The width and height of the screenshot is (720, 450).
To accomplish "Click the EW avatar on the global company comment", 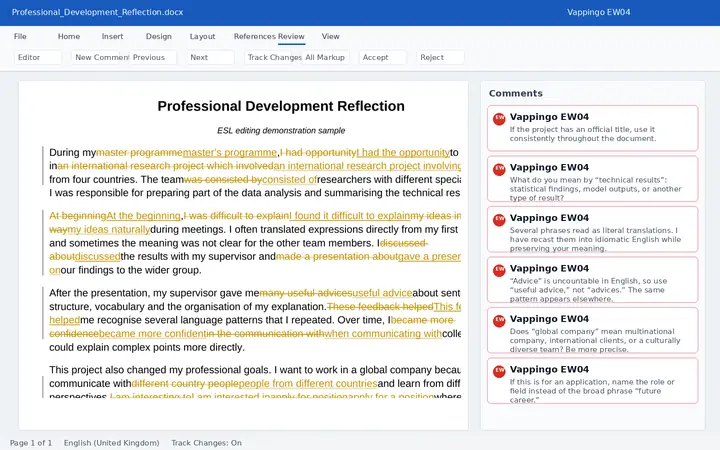I will pos(499,321).
